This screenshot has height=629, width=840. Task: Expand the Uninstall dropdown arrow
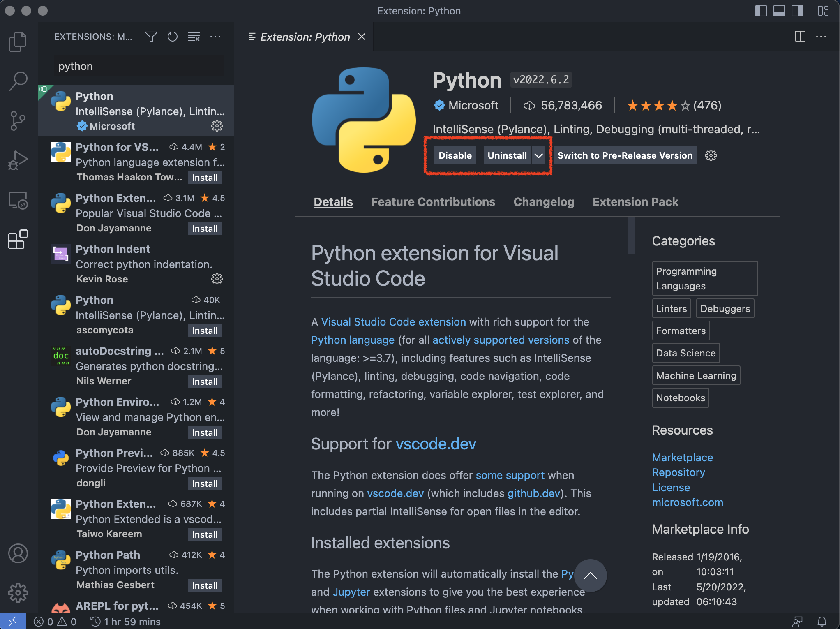pos(539,155)
